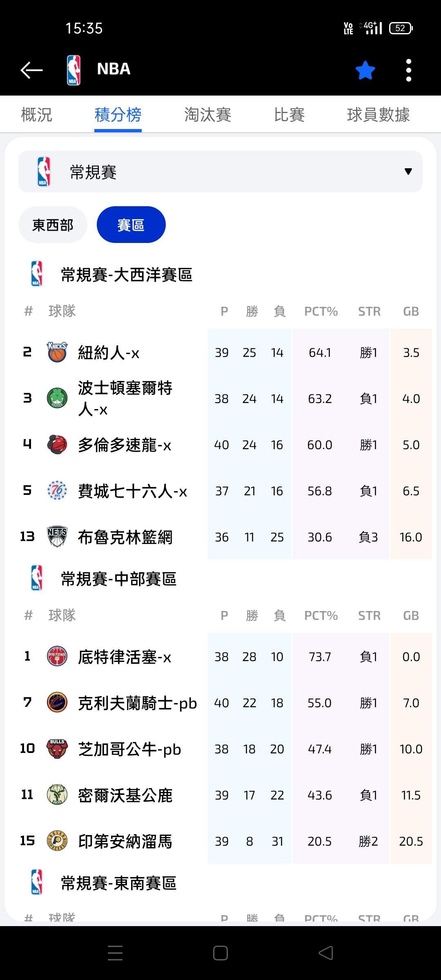Tap the back arrow in header
This screenshot has height=980, width=441.
point(31,70)
